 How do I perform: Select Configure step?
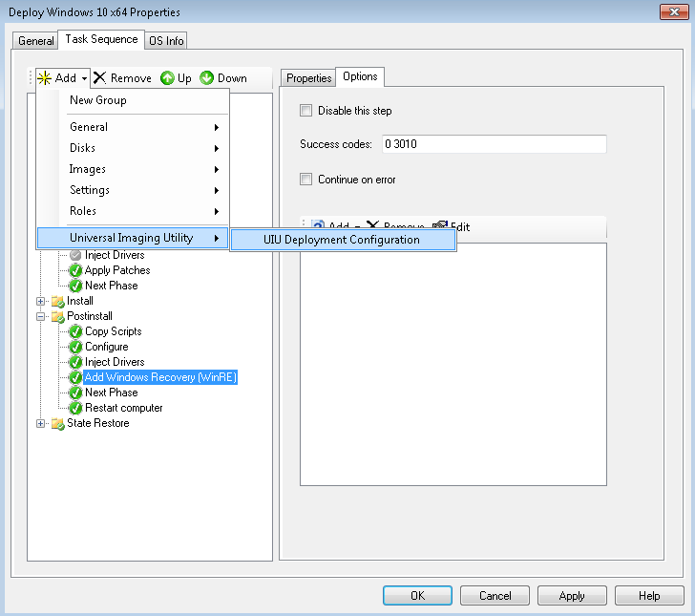tap(106, 347)
